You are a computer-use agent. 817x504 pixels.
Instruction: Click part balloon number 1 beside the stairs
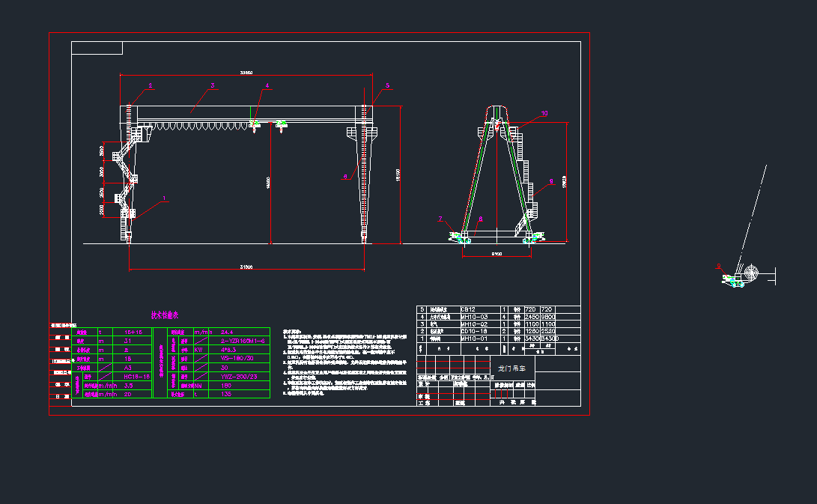[164, 198]
